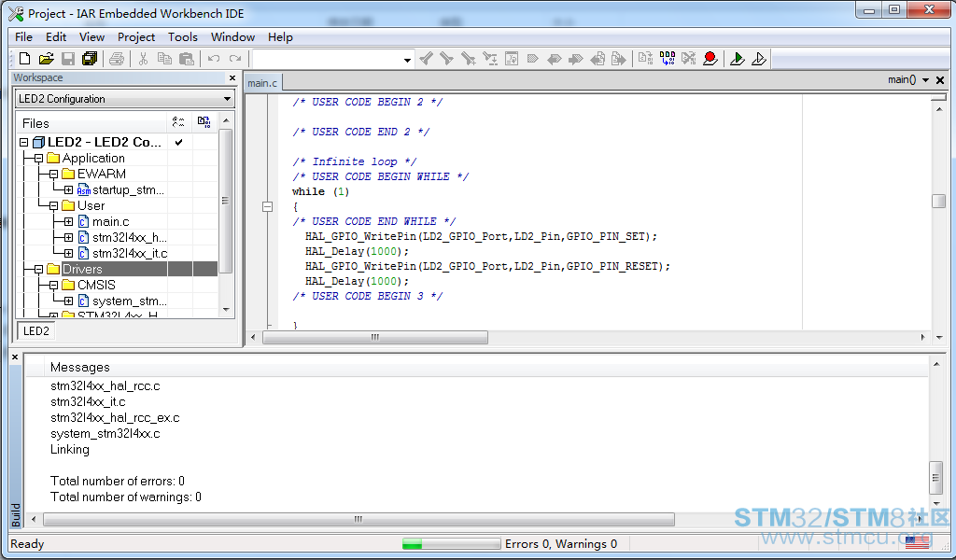This screenshot has height=560, width=956.
Task: Collapse the User folder
Action: click(x=53, y=206)
